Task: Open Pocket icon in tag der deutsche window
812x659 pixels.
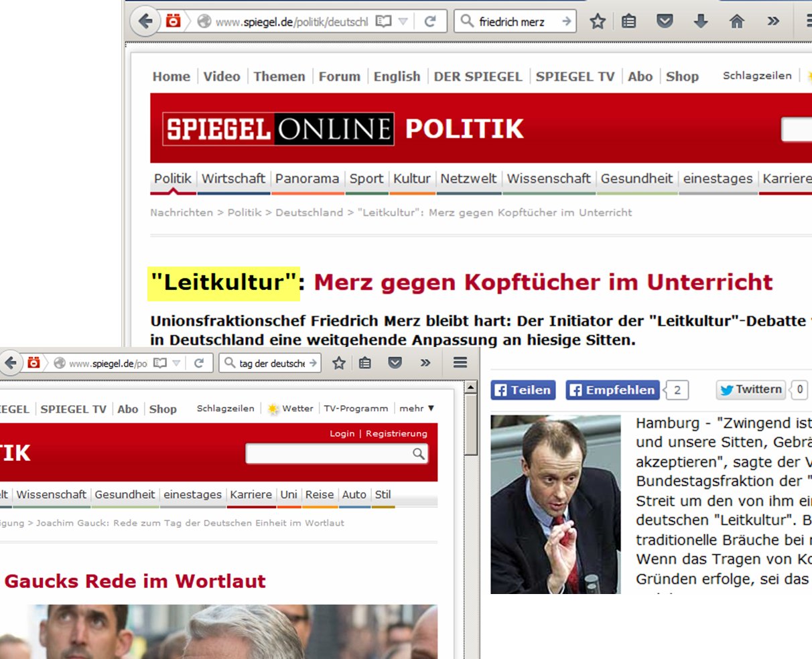Action: [x=395, y=363]
